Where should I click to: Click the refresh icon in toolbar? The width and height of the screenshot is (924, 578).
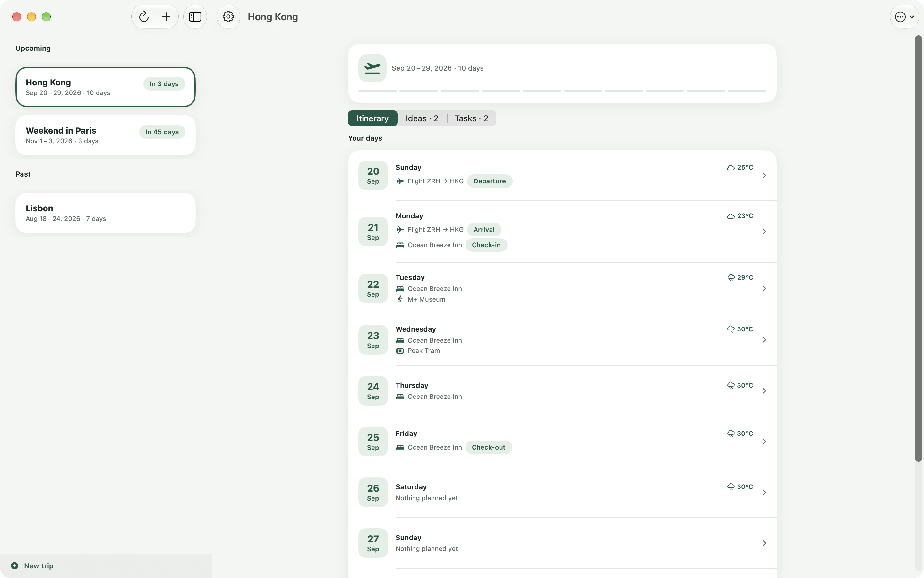click(x=143, y=17)
